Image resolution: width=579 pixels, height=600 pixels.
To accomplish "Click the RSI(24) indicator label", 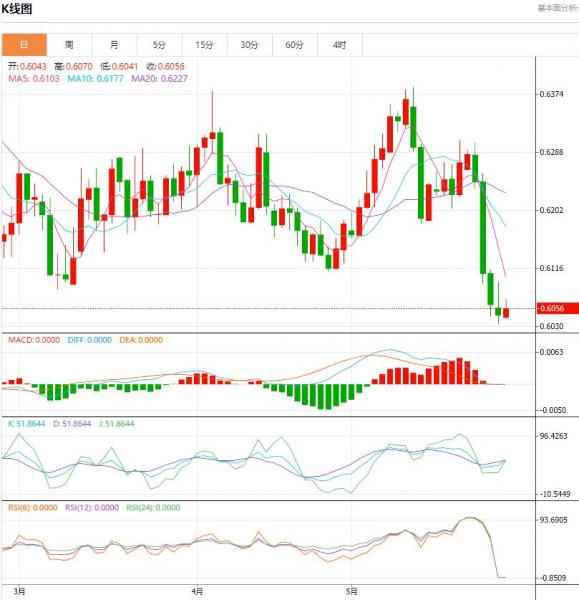I will (x=153, y=508).
